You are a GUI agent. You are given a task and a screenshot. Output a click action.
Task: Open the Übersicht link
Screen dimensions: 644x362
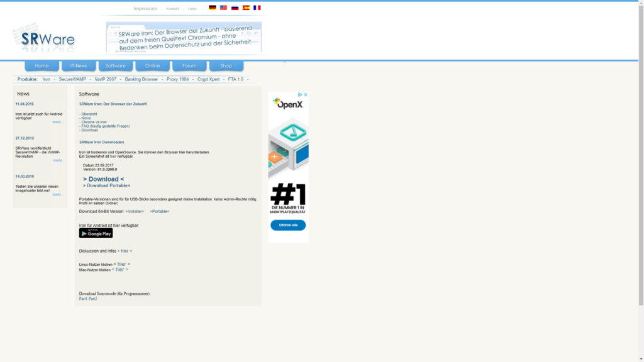[x=89, y=114]
